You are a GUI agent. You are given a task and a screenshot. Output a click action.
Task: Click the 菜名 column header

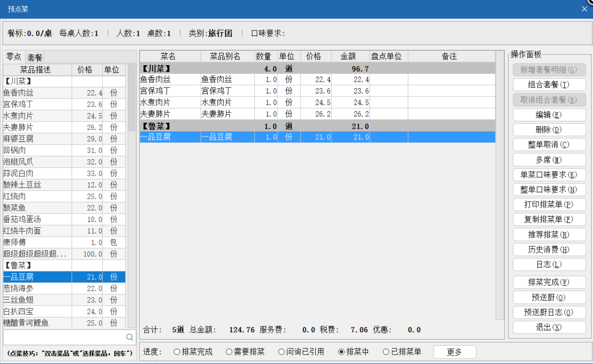coord(170,56)
